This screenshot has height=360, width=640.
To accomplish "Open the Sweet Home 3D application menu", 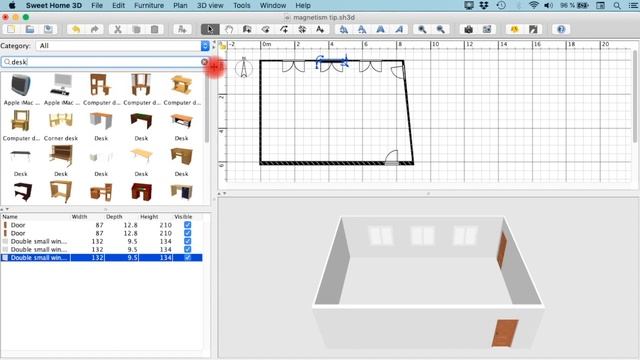I will pyautogui.click(x=54, y=5).
